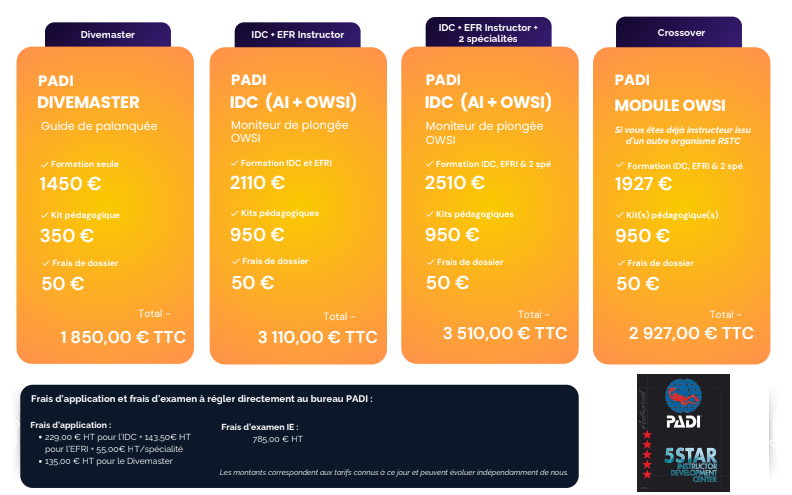
Task: Click checkmark next to Kit pédagogique in Divemaster card
Action: pyautogui.click(x=44, y=215)
